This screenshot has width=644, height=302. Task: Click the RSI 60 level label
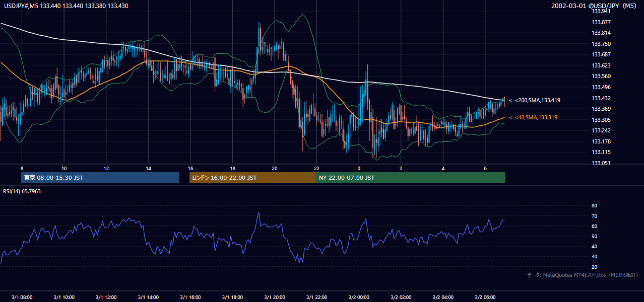click(x=594, y=226)
